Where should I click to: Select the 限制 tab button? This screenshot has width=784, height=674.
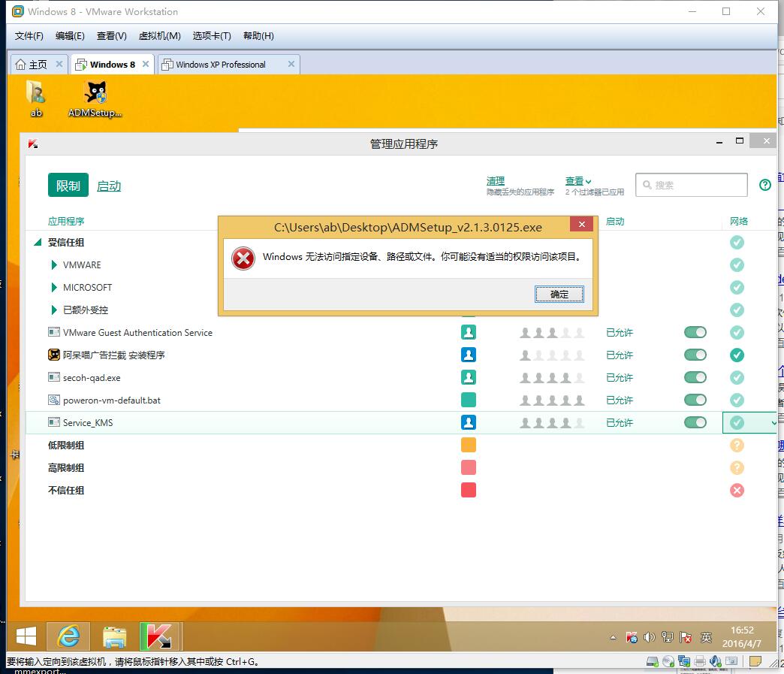click(x=68, y=185)
